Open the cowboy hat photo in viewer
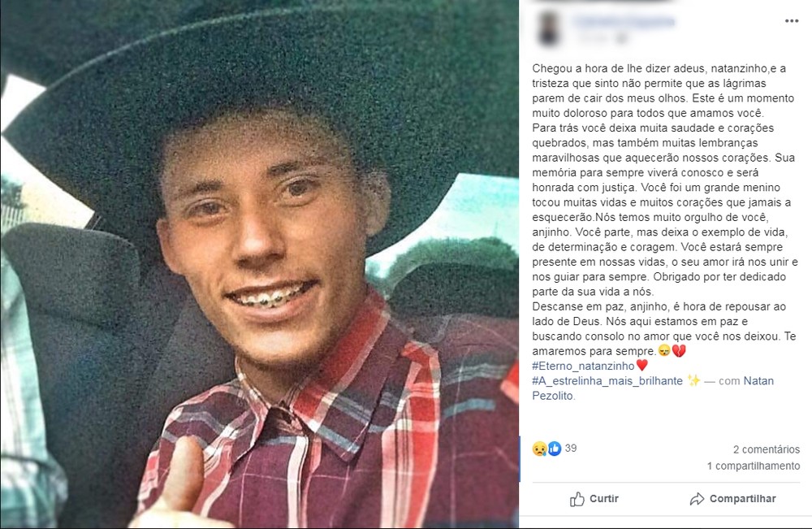 click(x=260, y=264)
